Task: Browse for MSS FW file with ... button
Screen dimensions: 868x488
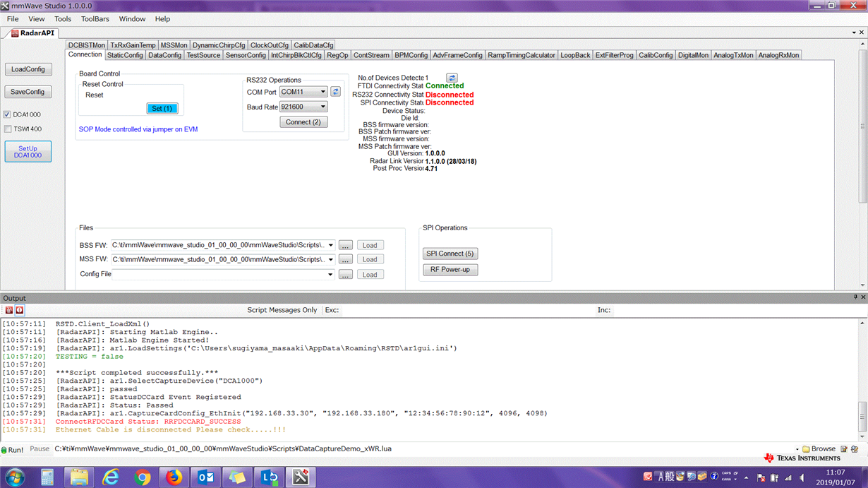Action: point(345,259)
